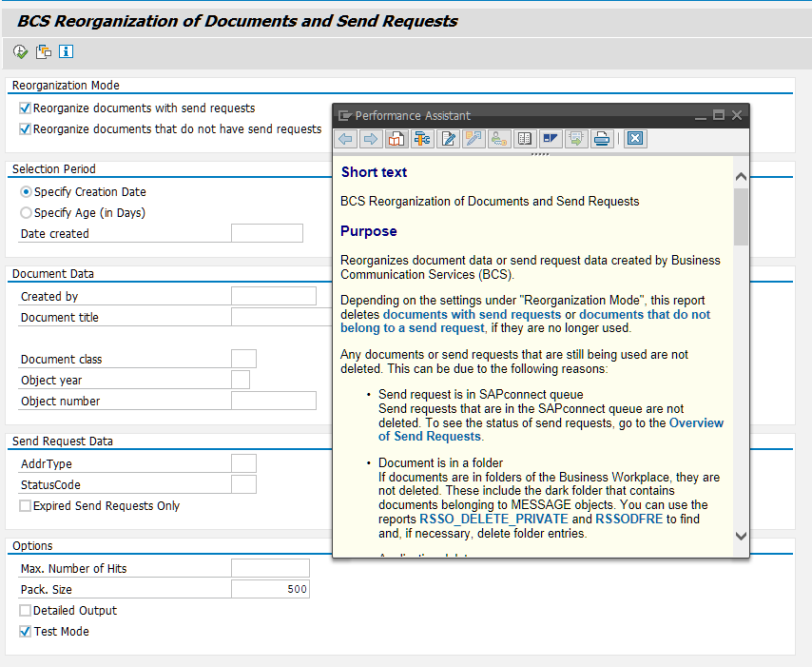This screenshot has height=667, width=812.
Task: Click the 'Options' group title
Action: pos(32,546)
